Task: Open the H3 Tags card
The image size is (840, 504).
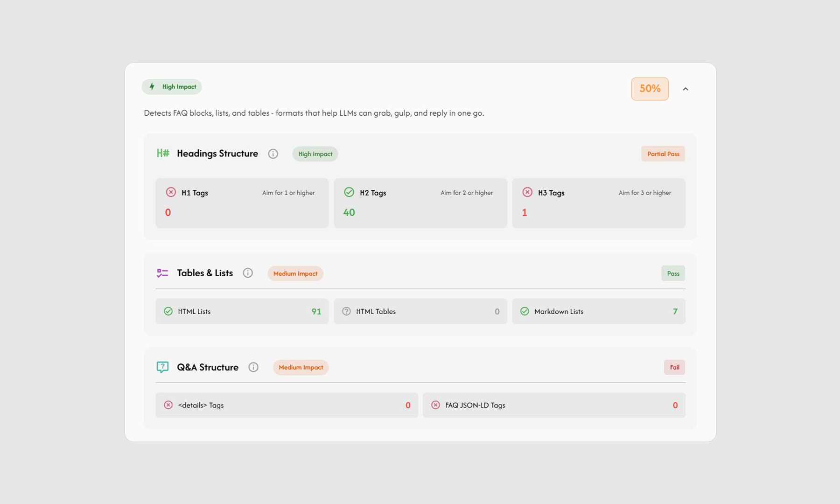Action: [x=598, y=203]
